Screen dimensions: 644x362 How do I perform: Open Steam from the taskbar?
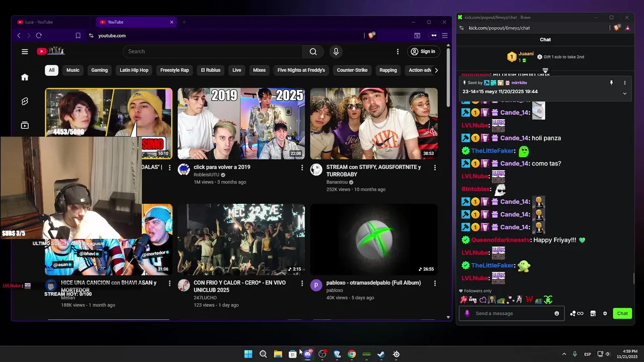pyautogui.click(x=381, y=354)
